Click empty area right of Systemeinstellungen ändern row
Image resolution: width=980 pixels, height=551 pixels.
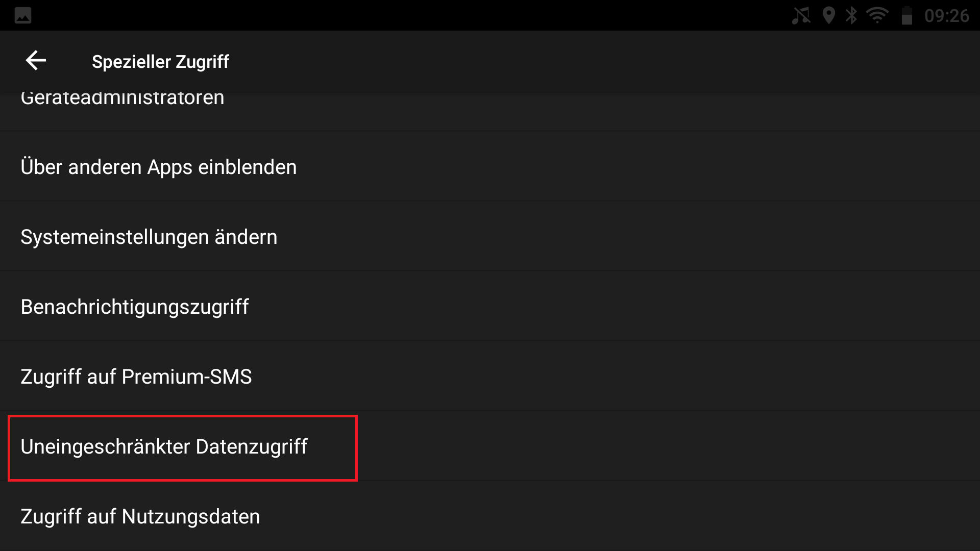[628, 237]
